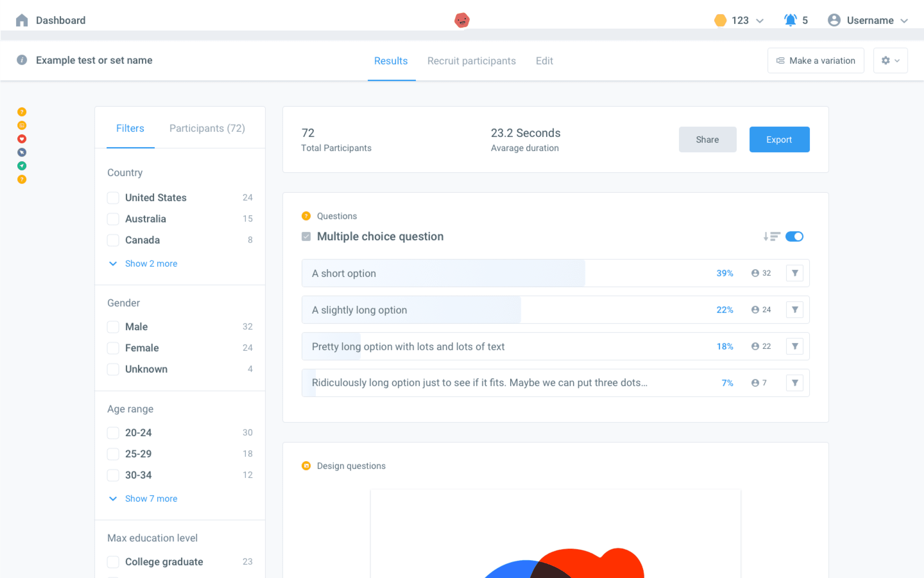Open the Recruit participants tab
Image resolution: width=924 pixels, height=578 pixels.
pos(472,61)
